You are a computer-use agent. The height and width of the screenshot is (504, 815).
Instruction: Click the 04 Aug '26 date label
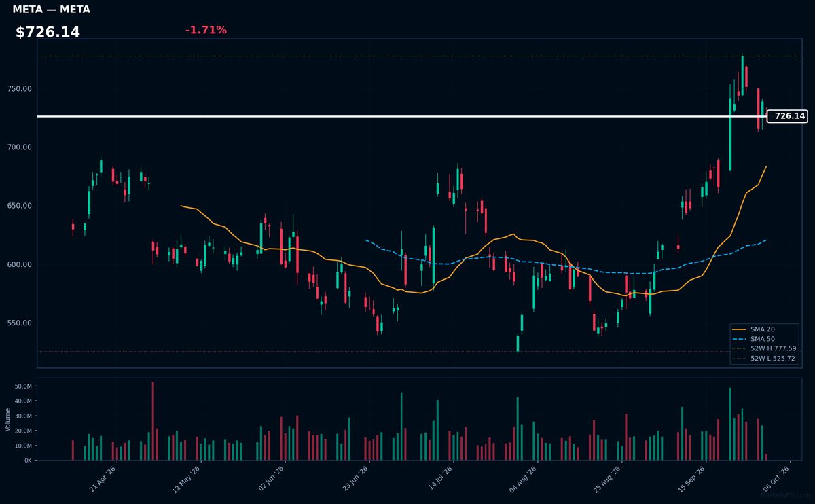(523, 478)
